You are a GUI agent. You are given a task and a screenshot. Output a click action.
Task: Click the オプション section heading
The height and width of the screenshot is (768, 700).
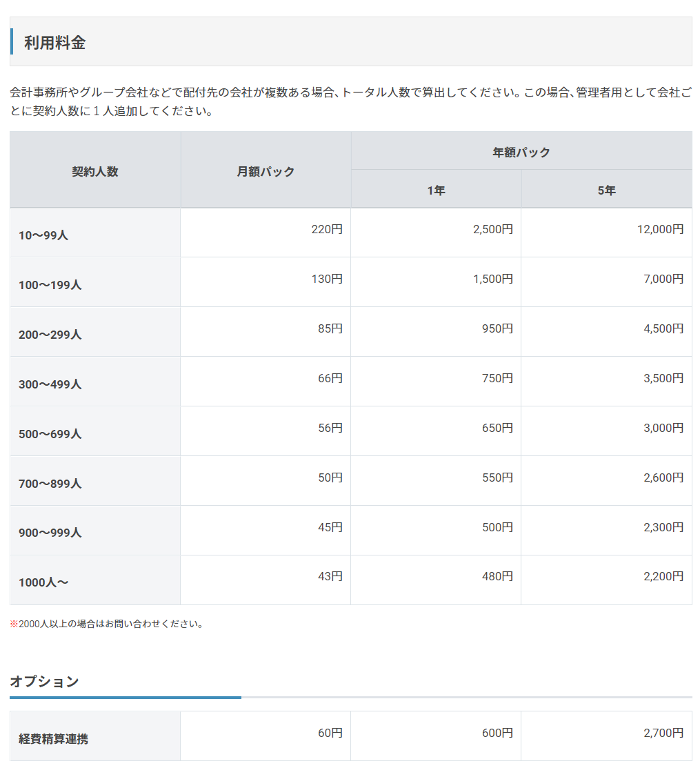(45, 682)
